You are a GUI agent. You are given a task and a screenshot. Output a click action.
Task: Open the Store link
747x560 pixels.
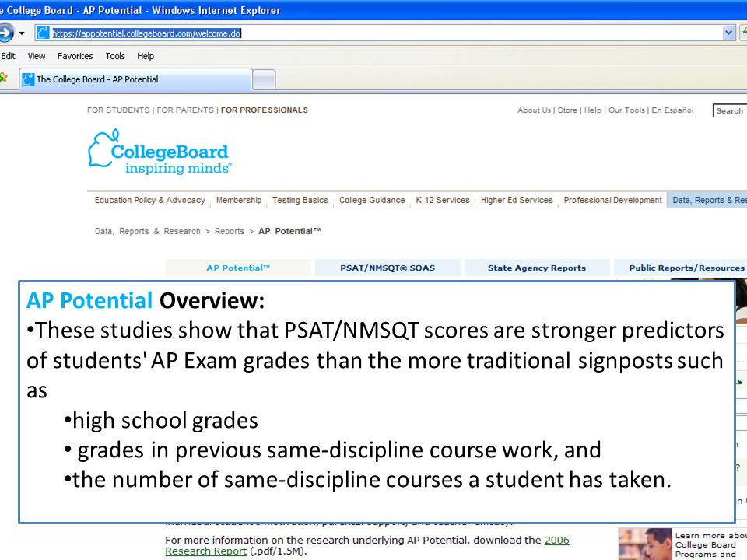(x=567, y=110)
